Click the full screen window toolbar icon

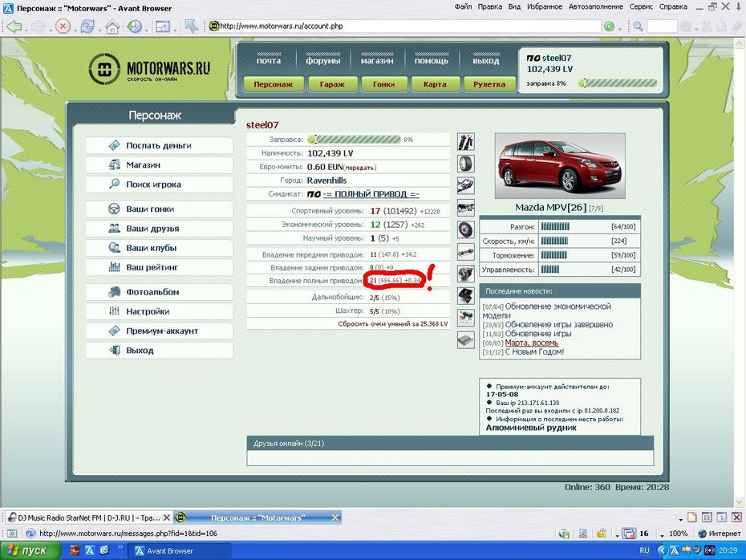163,26
